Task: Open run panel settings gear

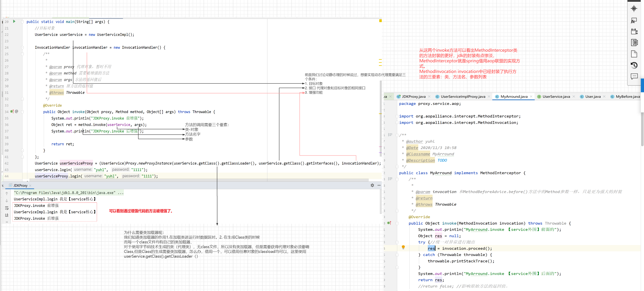Action: [372, 185]
